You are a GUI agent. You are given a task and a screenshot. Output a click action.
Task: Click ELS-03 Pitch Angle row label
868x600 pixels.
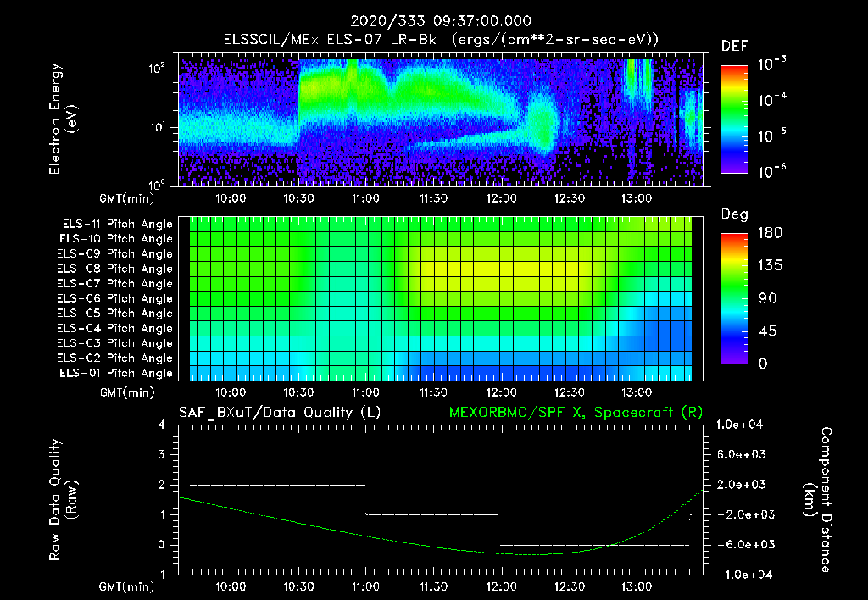tap(114, 344)
